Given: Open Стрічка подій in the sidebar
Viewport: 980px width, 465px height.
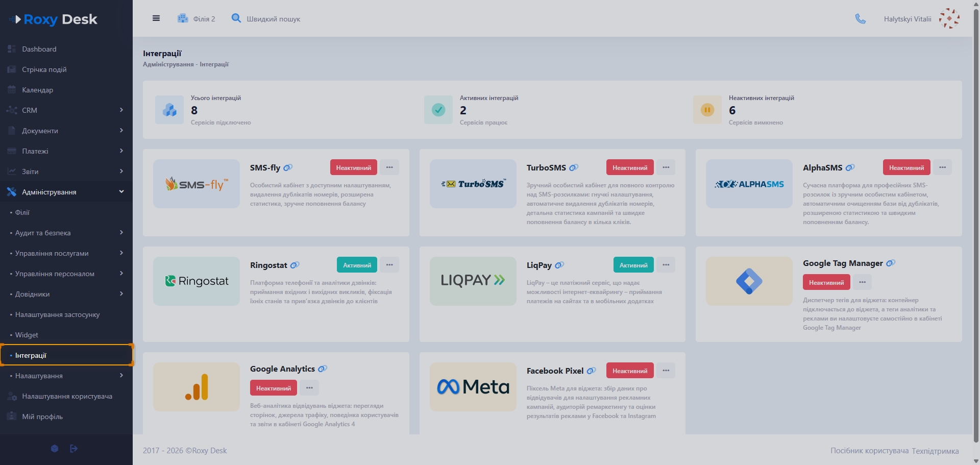Looking at the screenshot, I should pos(66,69).
